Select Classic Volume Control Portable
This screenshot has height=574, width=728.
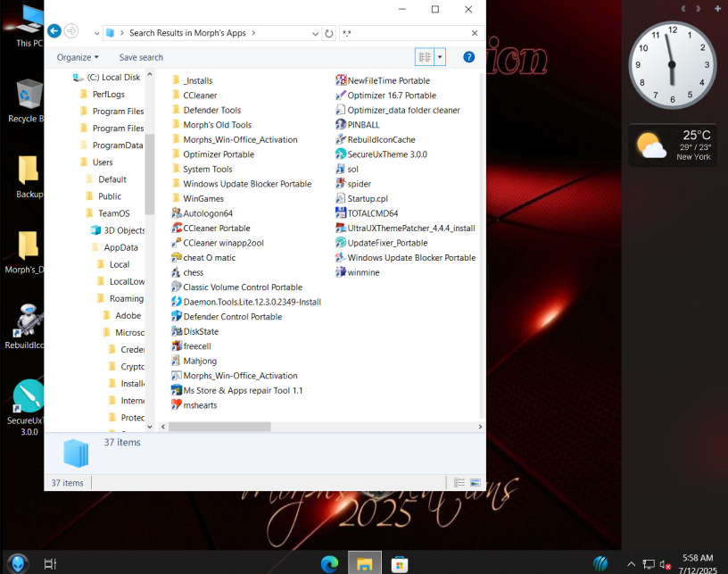236,287
